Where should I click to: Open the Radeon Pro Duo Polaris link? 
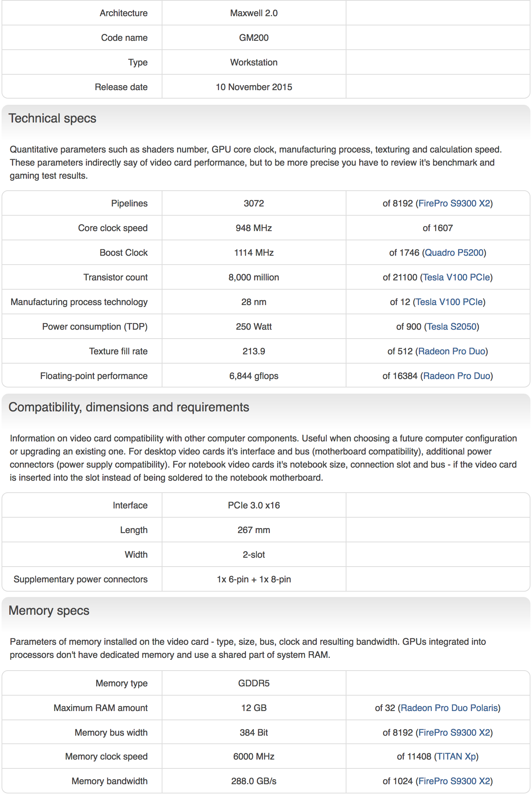click(449, 708)
